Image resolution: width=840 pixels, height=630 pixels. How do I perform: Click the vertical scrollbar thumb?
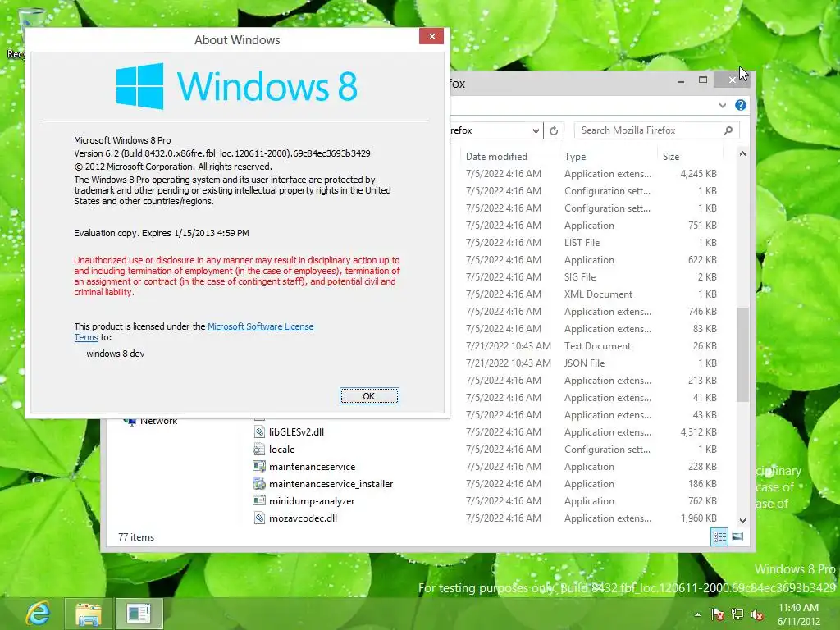pyautogui.click(x=742, y=354)
